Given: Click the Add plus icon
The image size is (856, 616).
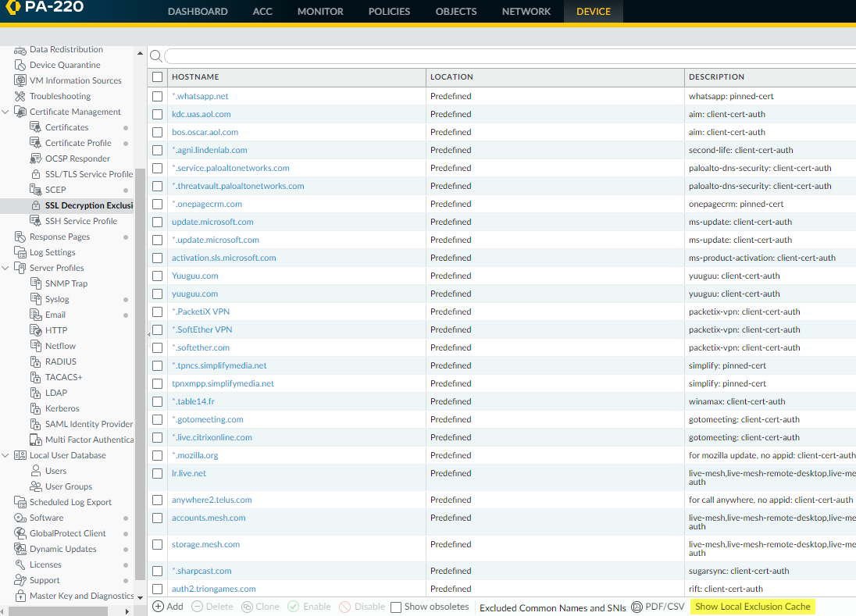Looking at the screenshot, I should click(158, 607).
